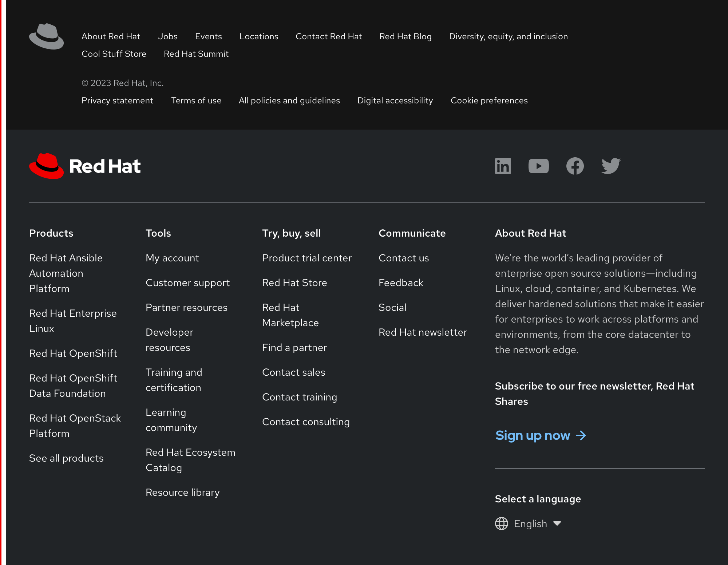Screen dimensions: 728x565
Task: Visit the Product trial center
Action: 307,258
